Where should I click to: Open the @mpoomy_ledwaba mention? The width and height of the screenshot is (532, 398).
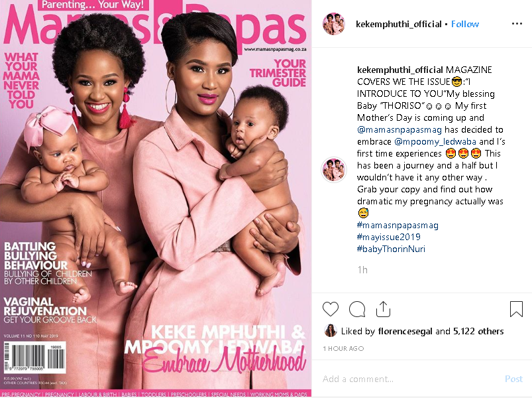435,141
